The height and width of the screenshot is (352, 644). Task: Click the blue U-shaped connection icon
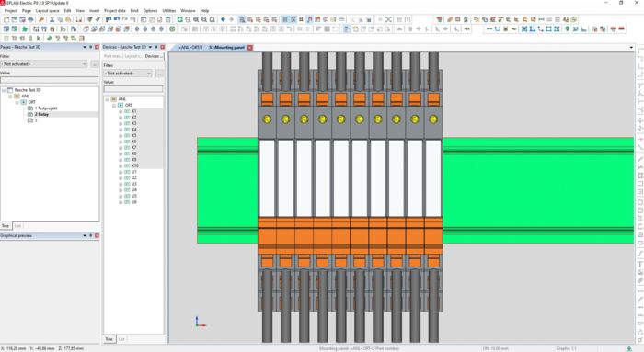click(x=498, y=28)
